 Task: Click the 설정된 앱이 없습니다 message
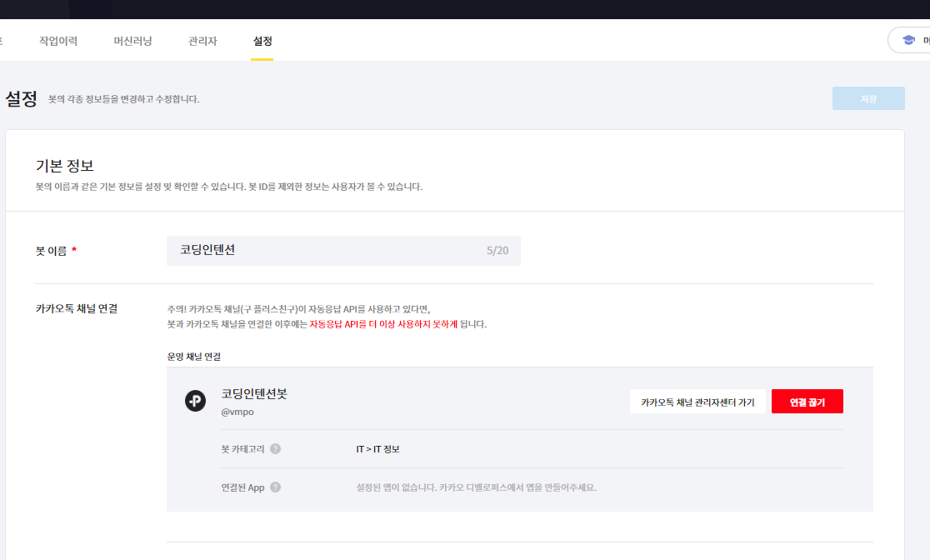(x=477, y=487)
